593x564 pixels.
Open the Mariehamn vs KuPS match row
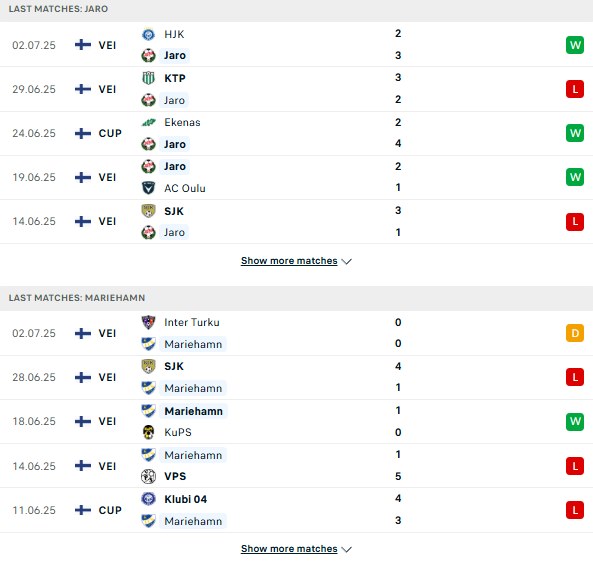pyautogui.click(x=296, y=421)
